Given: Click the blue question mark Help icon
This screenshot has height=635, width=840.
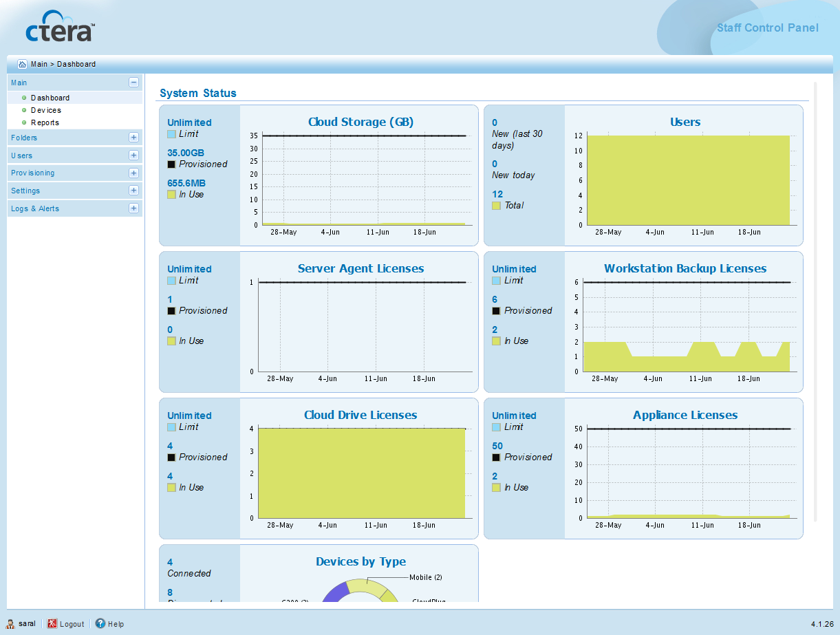Looking at the screenshot, I should coord(100,623).
